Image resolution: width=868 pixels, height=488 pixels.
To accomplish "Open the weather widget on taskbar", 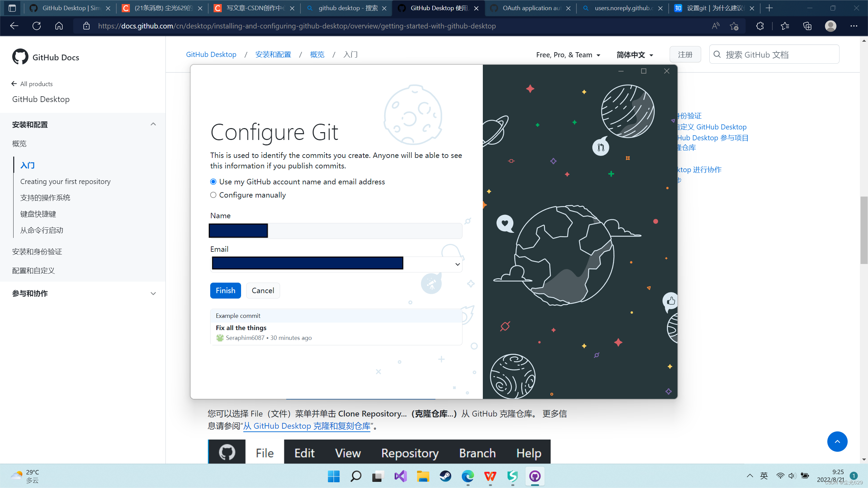I will (x=25, y=476).
